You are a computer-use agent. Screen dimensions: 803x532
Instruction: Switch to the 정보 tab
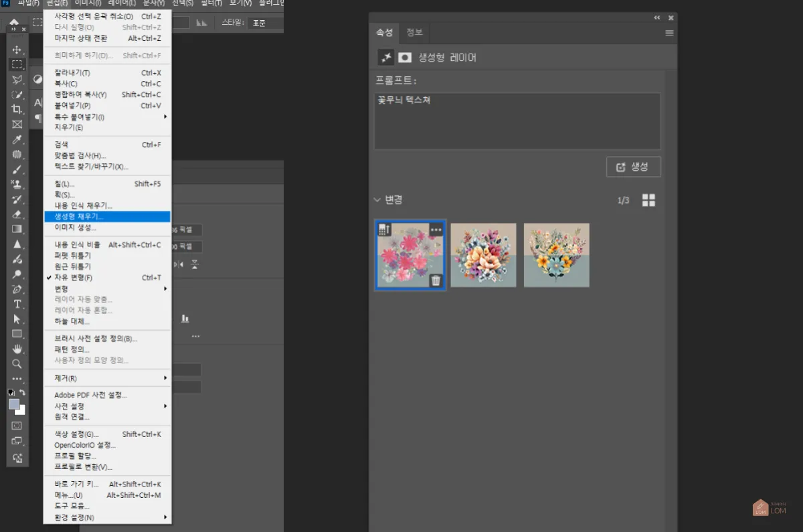click(414, 32)
